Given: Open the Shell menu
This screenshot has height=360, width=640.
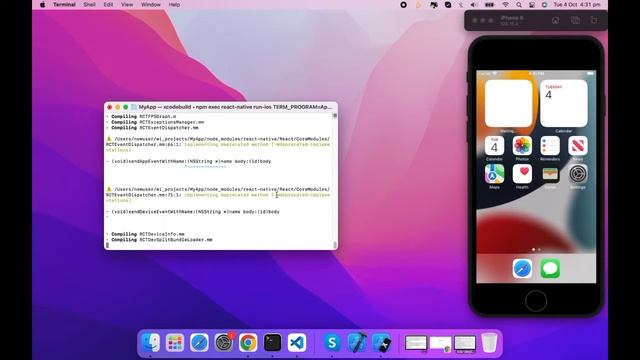Looking at the screenshot, I should [x=89, y=4].
